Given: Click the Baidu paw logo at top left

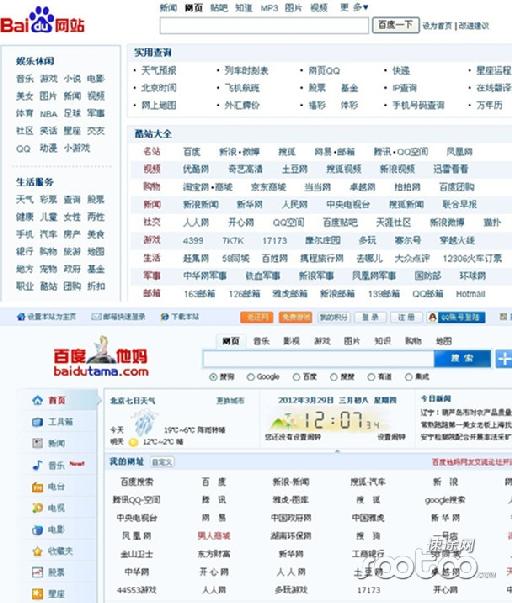Looking at the screenshot, I should coord(42,20).
